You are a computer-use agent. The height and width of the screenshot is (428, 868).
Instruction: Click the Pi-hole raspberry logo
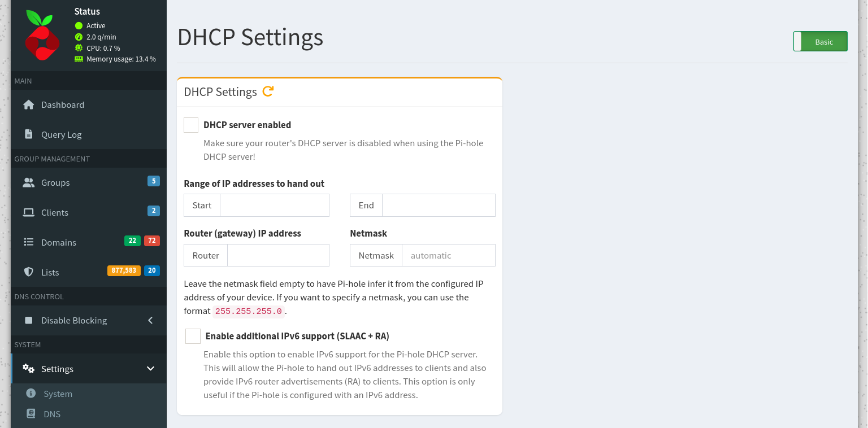coord(42,36)
